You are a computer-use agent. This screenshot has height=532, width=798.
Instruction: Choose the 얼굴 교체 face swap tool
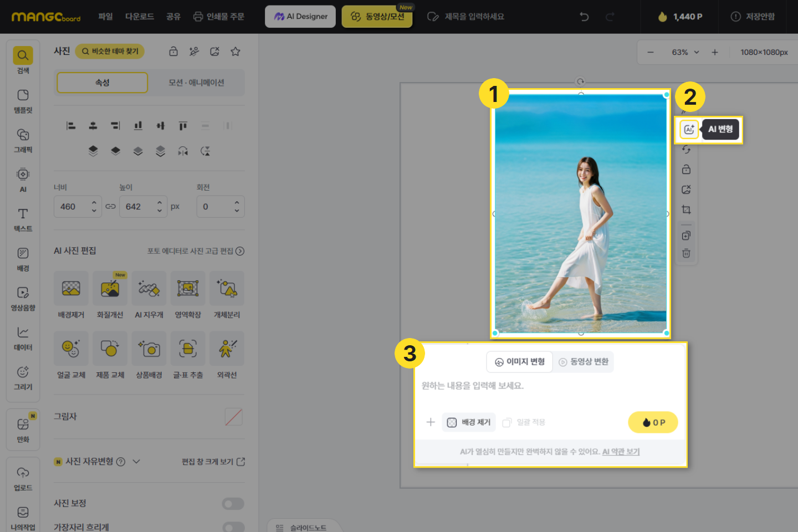pos(71,355)
